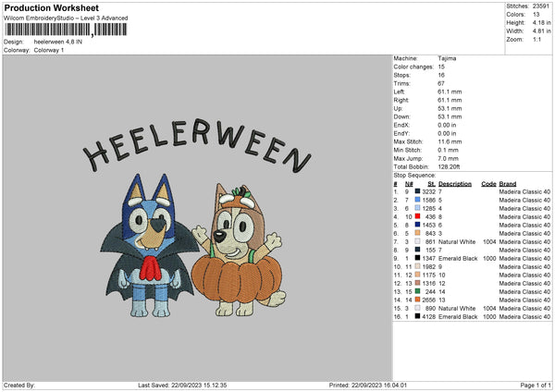The height and width of the screenshot is (392, 555).
Task: Pick the green swatch in stop 13
Action: [x=419, y=292]
